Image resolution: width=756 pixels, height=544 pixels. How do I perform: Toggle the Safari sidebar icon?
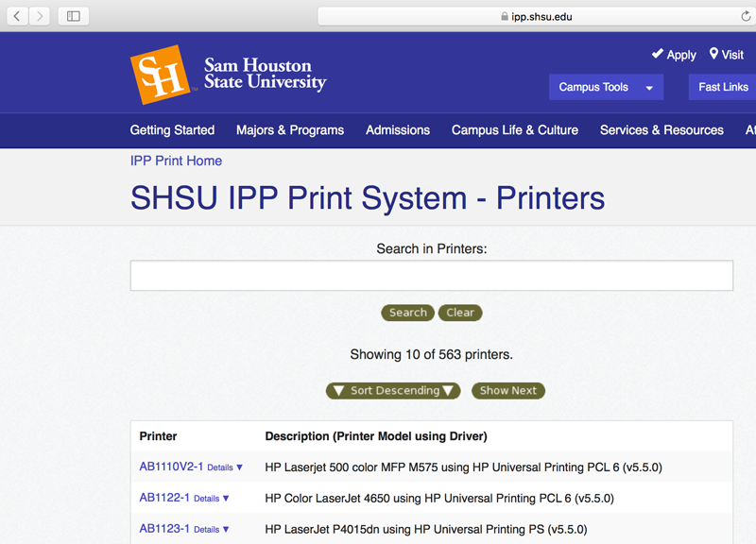pyautogui.click(x=73, y=15)
